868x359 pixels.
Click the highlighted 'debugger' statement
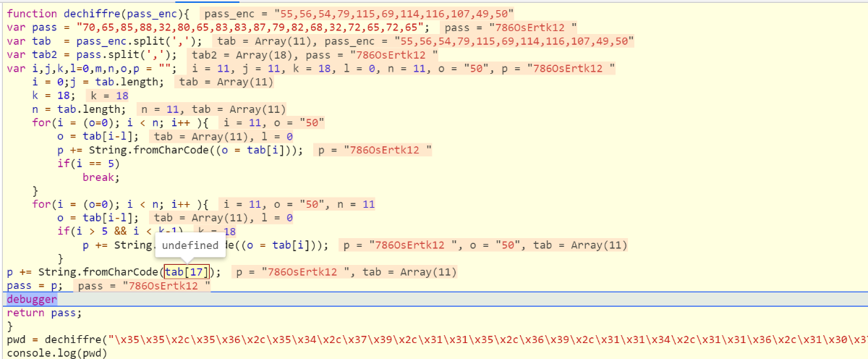pos(32,300)
